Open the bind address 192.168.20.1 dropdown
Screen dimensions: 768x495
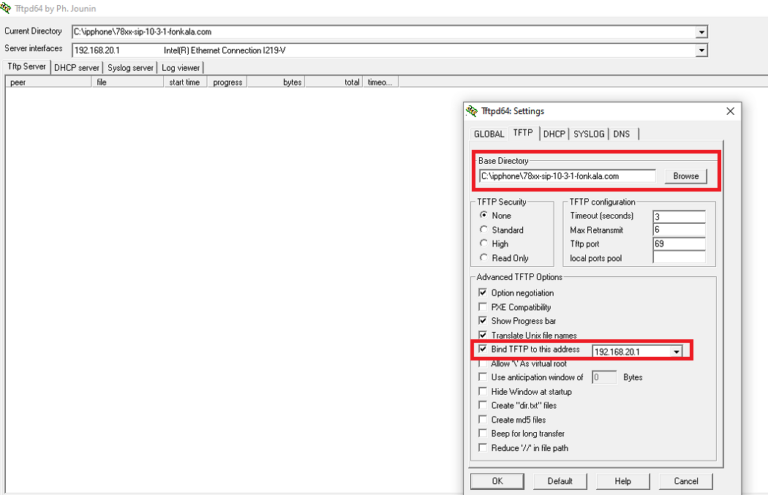pos(677,352)
